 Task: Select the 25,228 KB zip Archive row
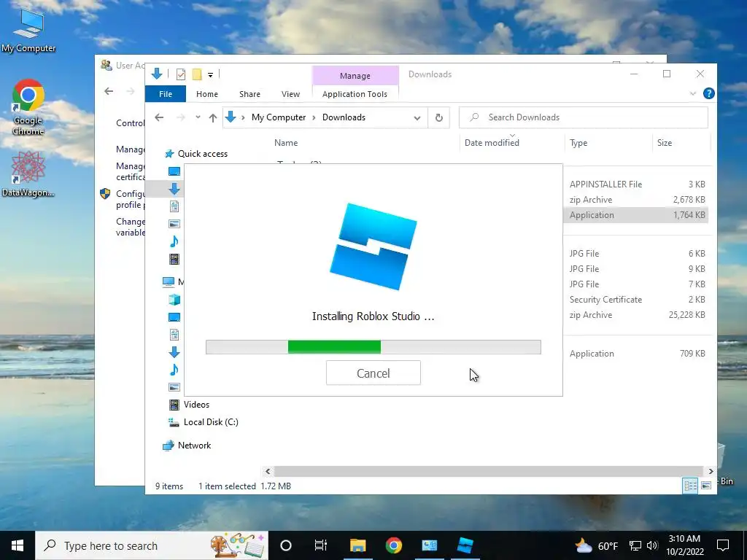pos(637,315)
